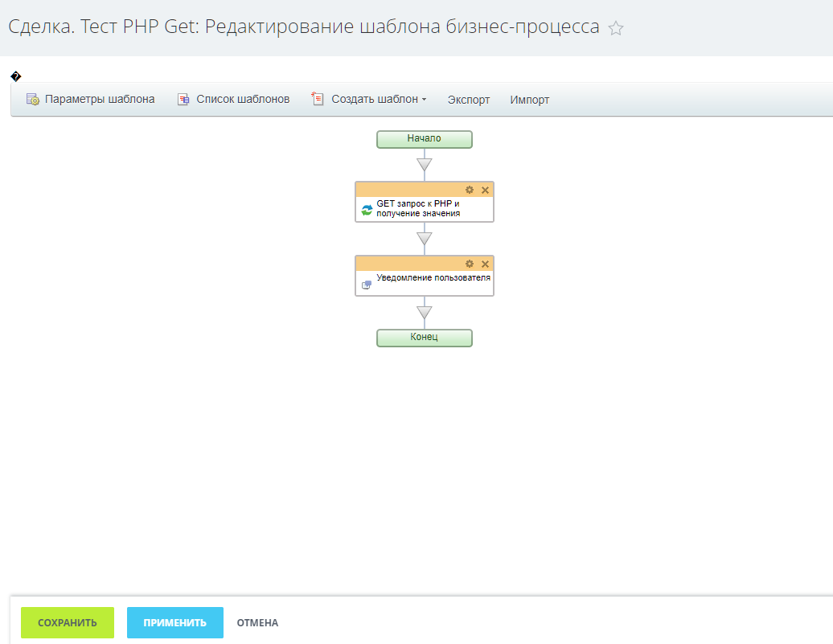Click the Уведомление пользователя activity's notification icon

[367, 284]
